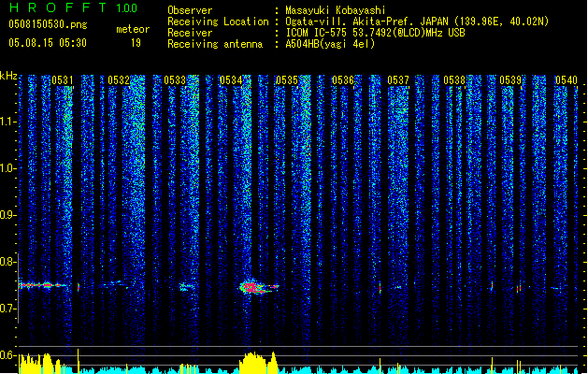Click the 0535 time marker

pyautogui.click(x=287, y=80)
